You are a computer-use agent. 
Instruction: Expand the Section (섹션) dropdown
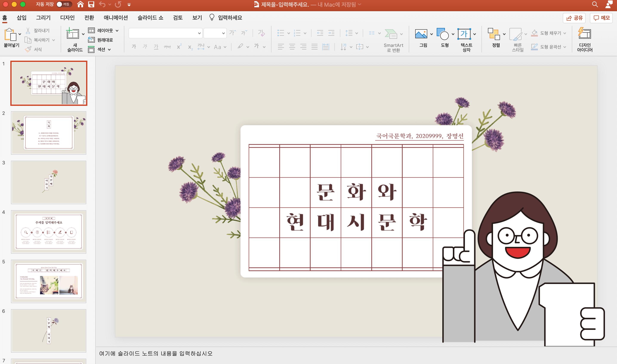(109, 49)
